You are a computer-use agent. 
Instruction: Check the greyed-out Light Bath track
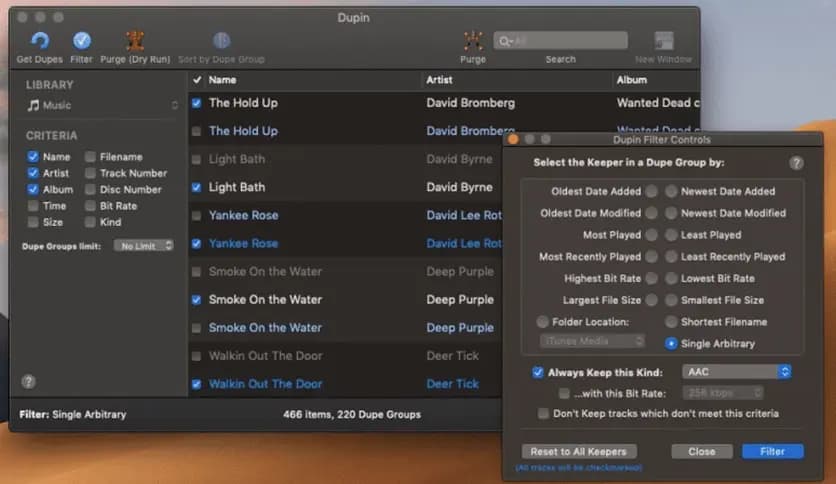pyautogui.click(x=197, y=159)
